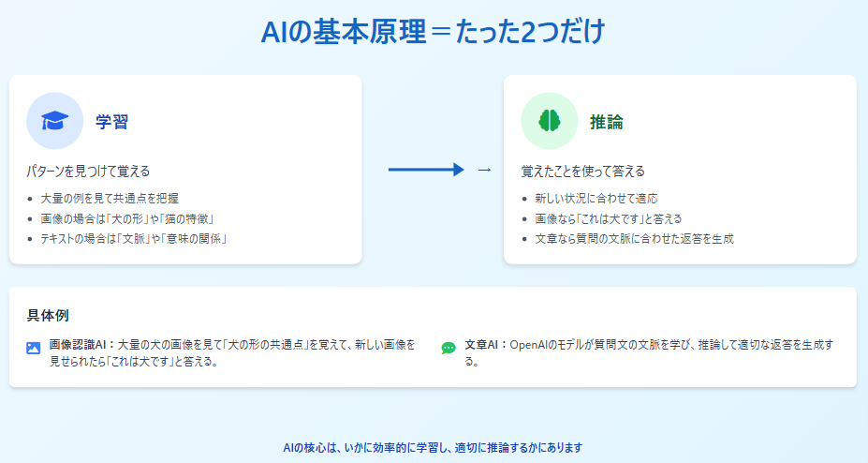Viewport: 868px width, 463px height.
Task: Click the picture icon beside 画像認識AI
Action: click(x=34, y=348)
